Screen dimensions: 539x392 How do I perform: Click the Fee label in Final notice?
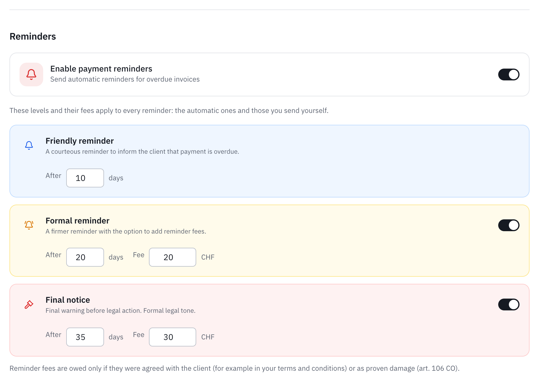click(x=139, y=335)
